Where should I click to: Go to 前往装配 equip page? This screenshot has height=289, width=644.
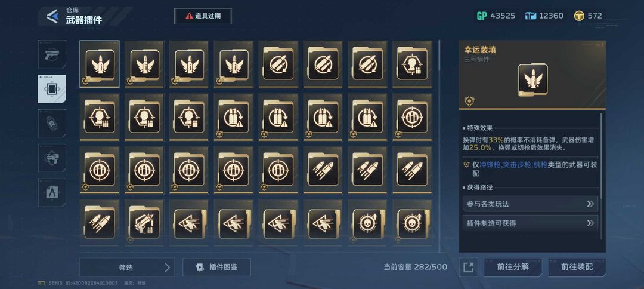coord(577,268)
